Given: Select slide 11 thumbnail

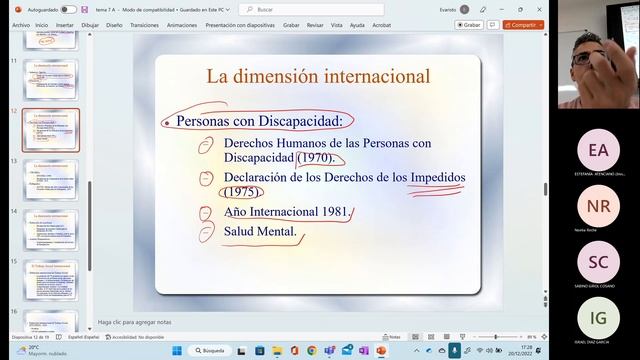Looking at the screenshot, I should (x=51, y=80).
